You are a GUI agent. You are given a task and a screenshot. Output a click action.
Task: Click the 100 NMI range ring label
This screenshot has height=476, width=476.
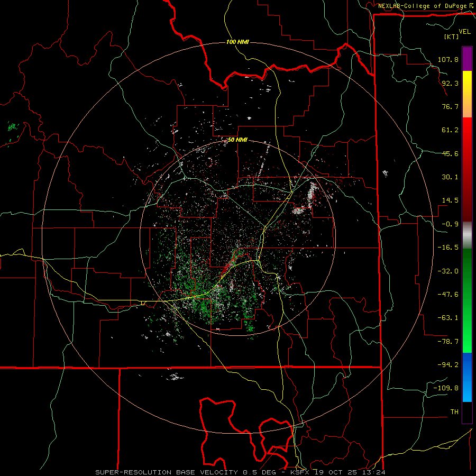[x=237, y=42]
